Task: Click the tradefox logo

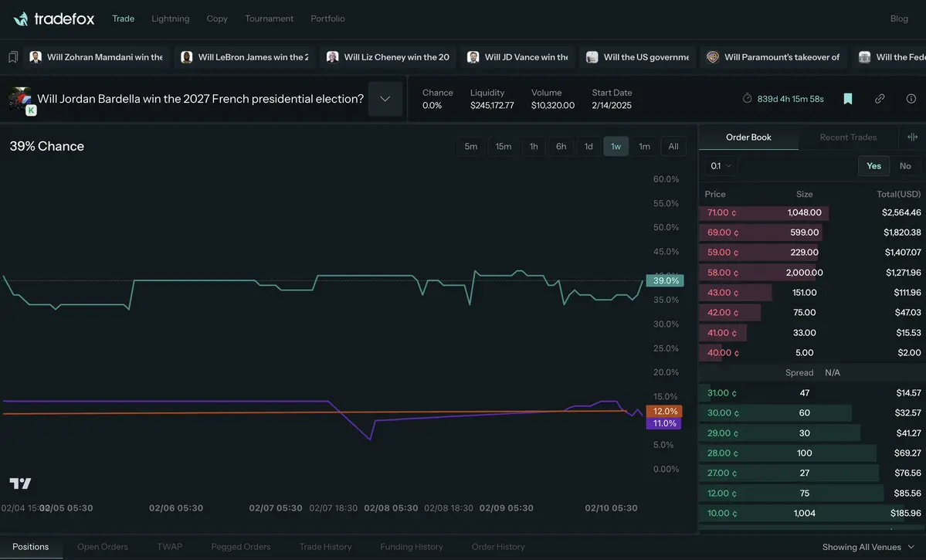Action: (x=54, y=19)
